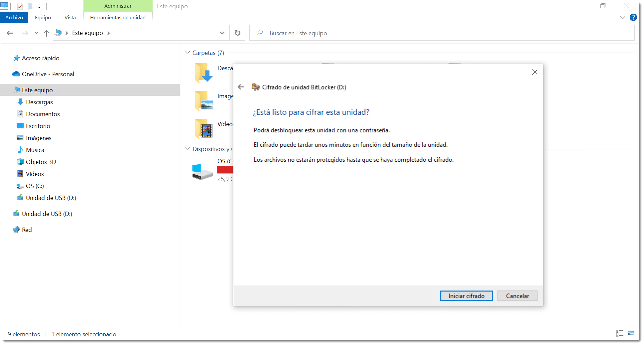The width and height of the screenshot is (644, 345).
Task: Open Customize Quick Access Toolbar dropdown
Action: pos(39,6)
